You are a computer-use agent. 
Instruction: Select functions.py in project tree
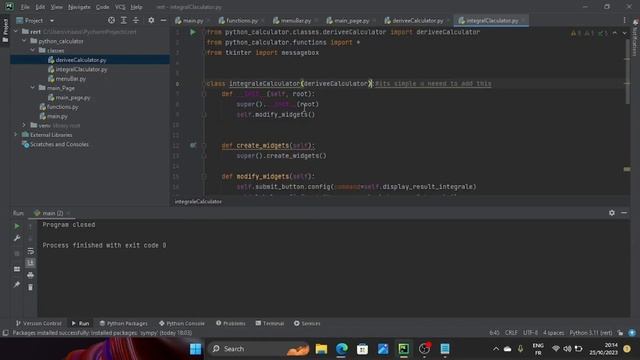point(62,107)
